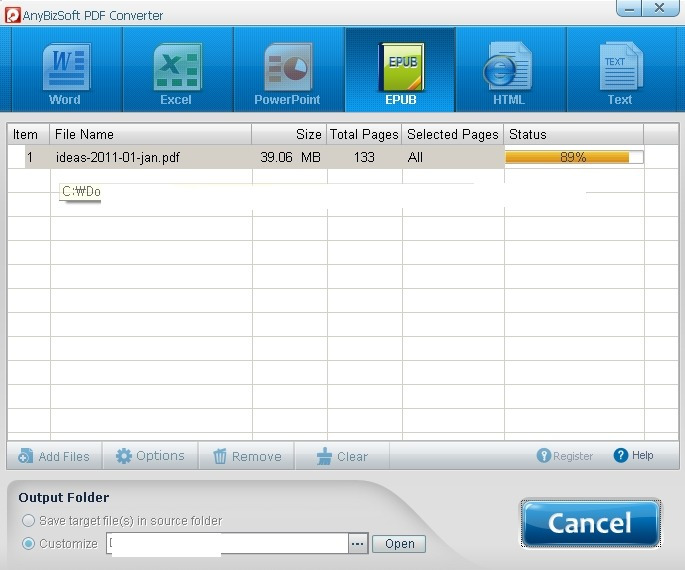The width and height of the screenshot is (685, 570).
Task: Cancel the running conversion
Action: click(591, 523)
